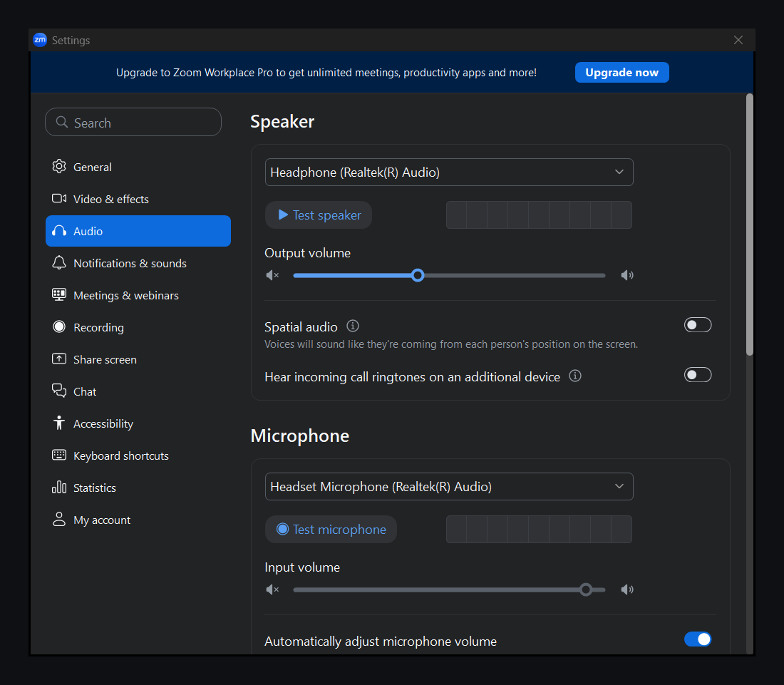Open the Headphone speaker device dropdown
The width and height of the screenshot is (784, 685).
(449, 172)
